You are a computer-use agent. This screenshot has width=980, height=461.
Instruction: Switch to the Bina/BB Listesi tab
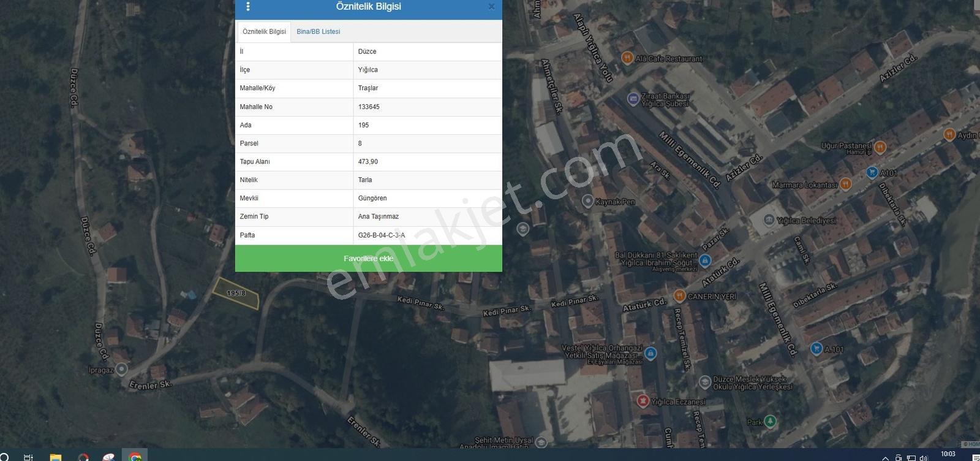click(x=318, y=32)
